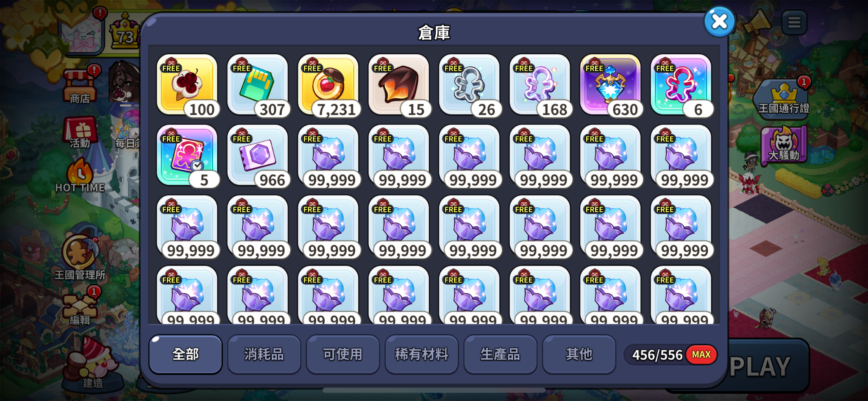Switch to the 其他 tab
The image size is (868, 401).
[x=579, y=354]
